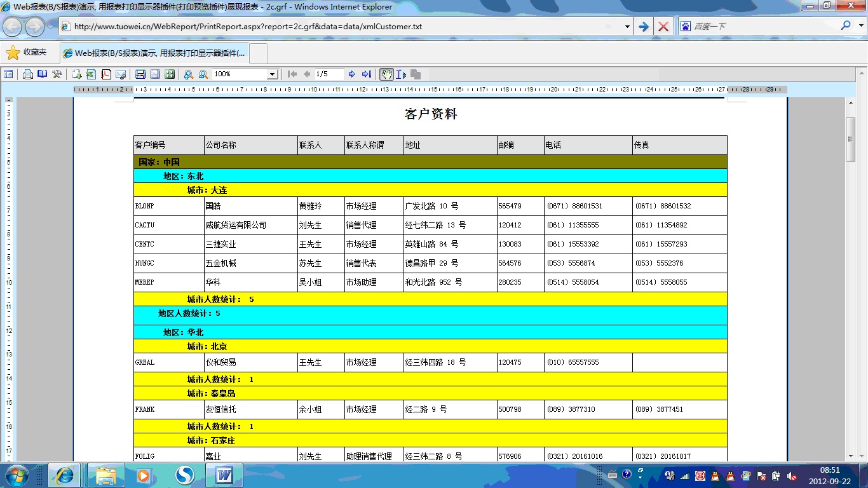Image resolution: width=868 pixels, height=488 pixels.
Task: Toggle the hand pan tool
Action: tap(386, 74)
